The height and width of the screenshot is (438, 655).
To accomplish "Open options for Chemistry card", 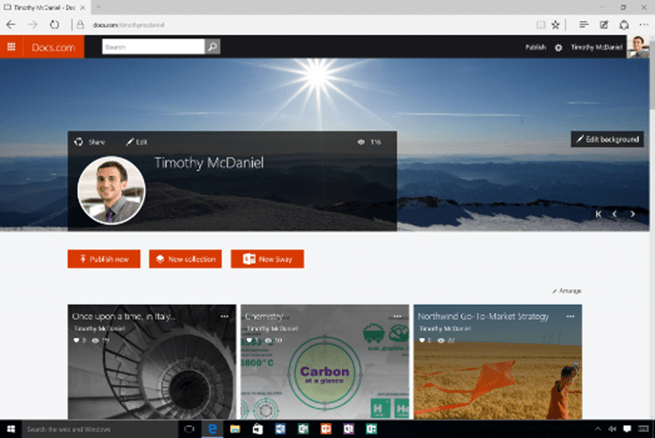I will click(397, 316).
